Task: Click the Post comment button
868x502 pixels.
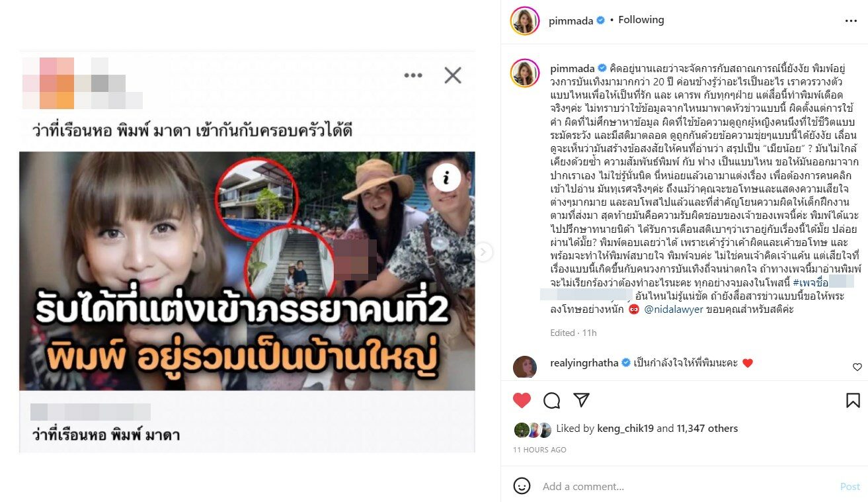Action: [849, 487]
